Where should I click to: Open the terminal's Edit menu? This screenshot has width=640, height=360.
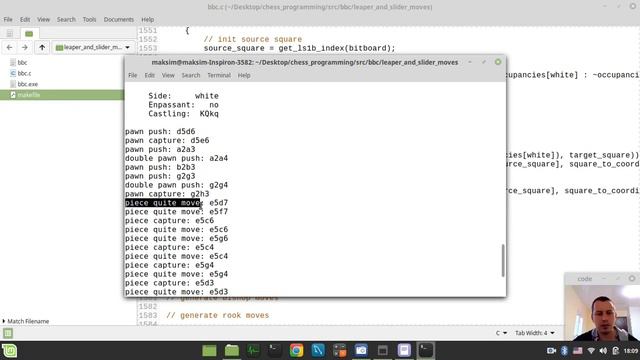tap(149, 75)
